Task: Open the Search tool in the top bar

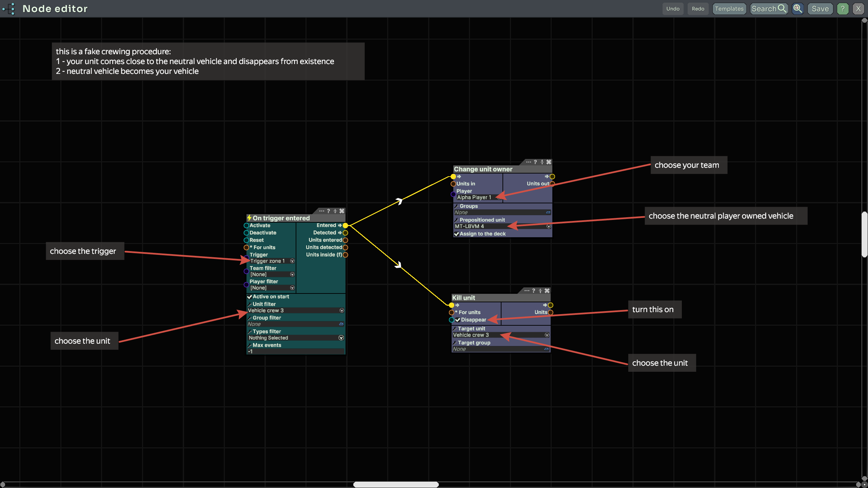Action: [x=768, y=9]
